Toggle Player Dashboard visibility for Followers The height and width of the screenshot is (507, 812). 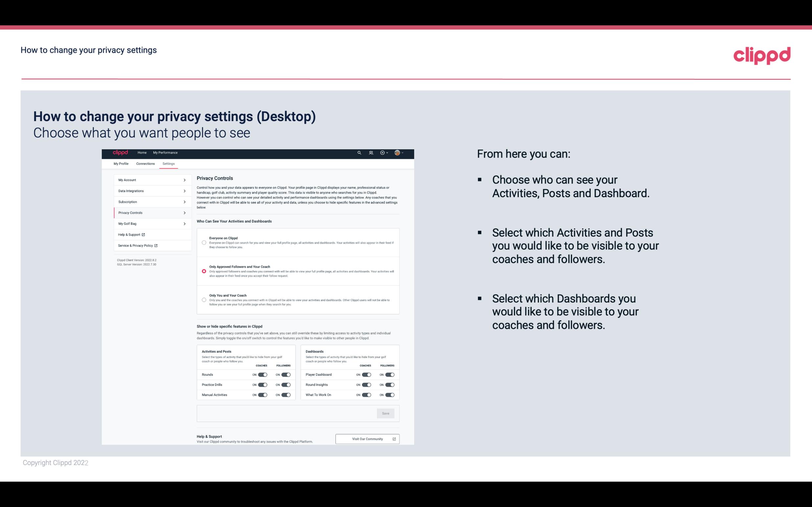click(x=390, y=374)
